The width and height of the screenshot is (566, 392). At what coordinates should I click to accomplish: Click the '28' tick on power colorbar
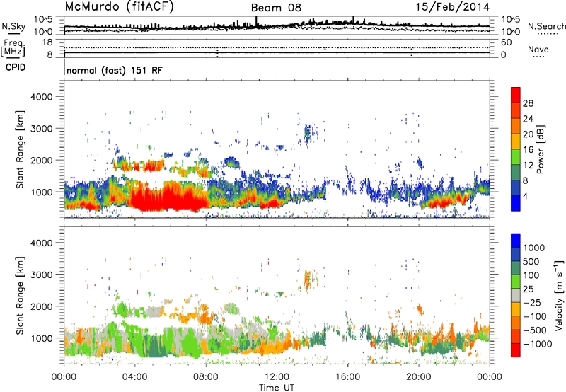(528, 103)
